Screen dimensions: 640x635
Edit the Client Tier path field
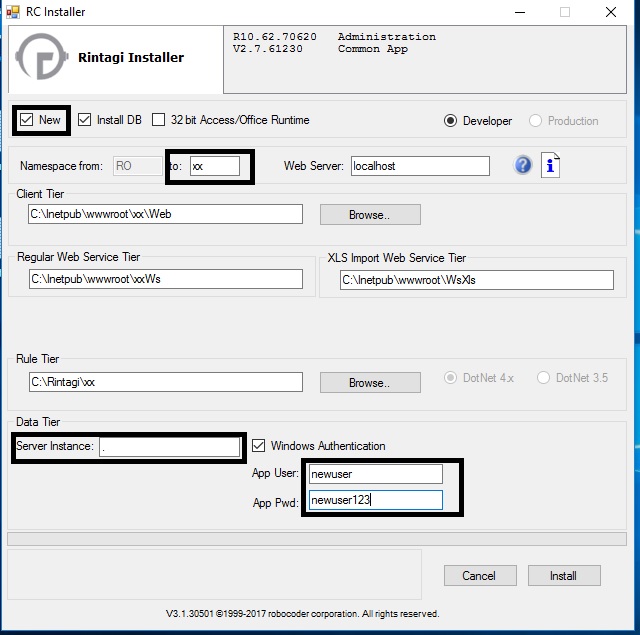165,214
